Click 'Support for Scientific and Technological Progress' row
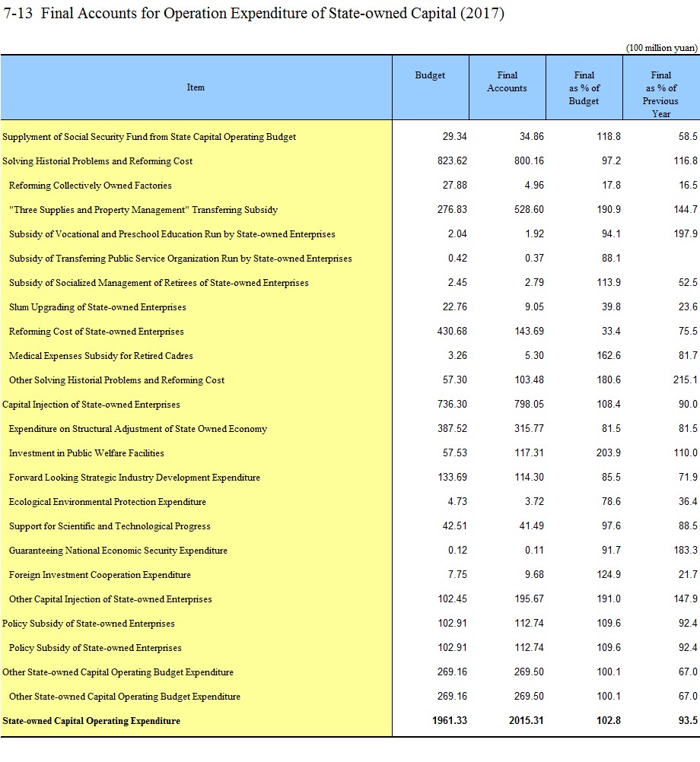 click(110, 525)
